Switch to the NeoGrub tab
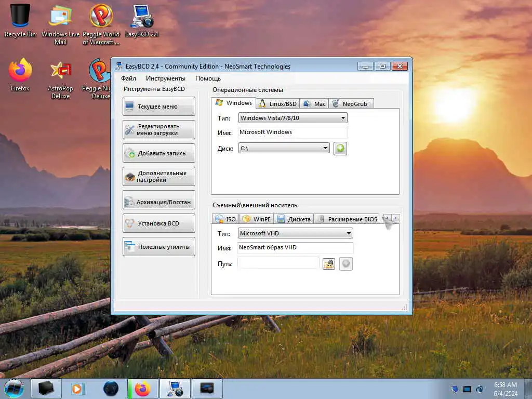Viewport: 532px width, 399px height. pos(351,104)
